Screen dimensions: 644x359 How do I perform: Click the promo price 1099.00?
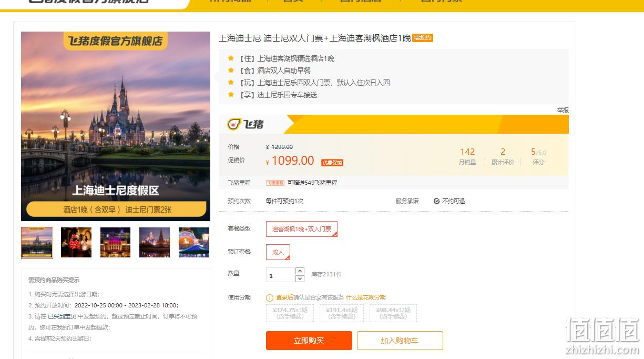coord(293,161)
